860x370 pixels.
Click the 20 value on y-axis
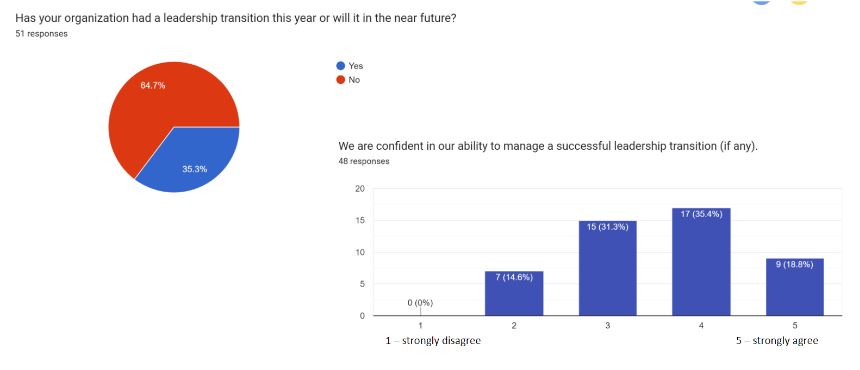[x=360, y=189]
